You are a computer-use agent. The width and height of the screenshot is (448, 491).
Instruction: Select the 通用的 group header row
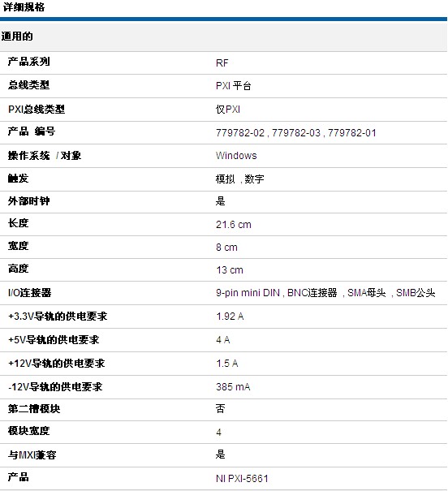click(x=223, y=37)
